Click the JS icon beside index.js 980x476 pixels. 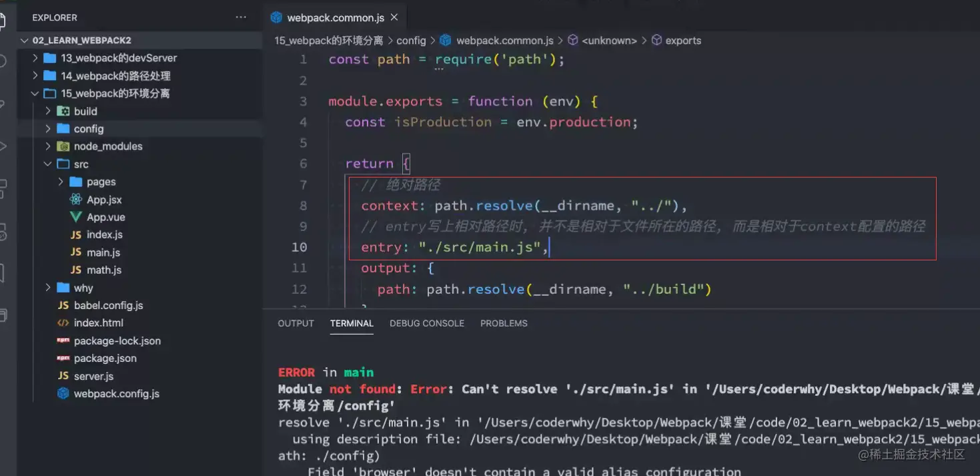pyautogui.click(x=75, y=235)
